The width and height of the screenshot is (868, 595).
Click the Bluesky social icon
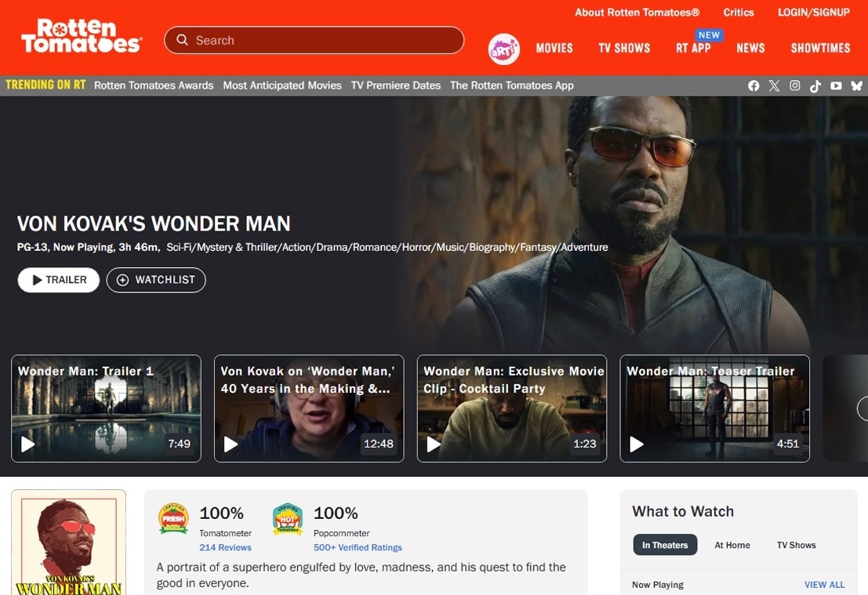(x=856, y=85)
